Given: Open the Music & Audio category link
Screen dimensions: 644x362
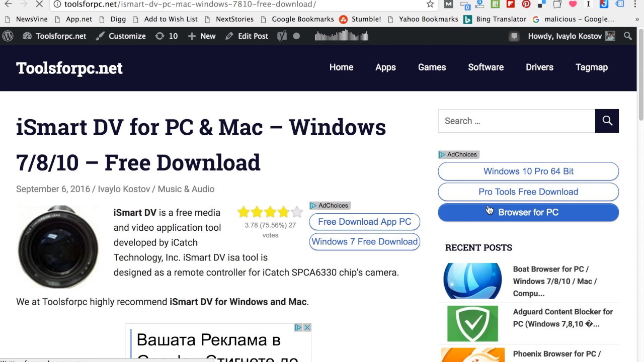Looking at the screenshot, I should pos(186,189).
